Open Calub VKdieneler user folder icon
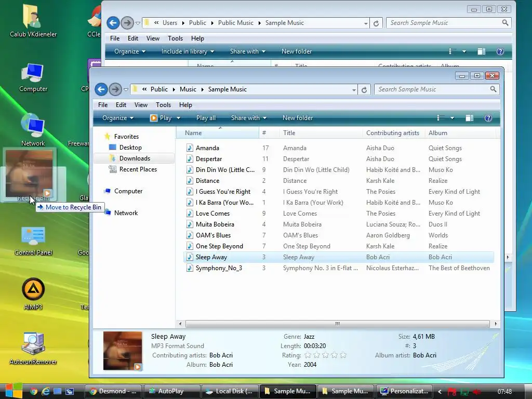Viewport: 532px width, 399px height. [x=33, y=20]
